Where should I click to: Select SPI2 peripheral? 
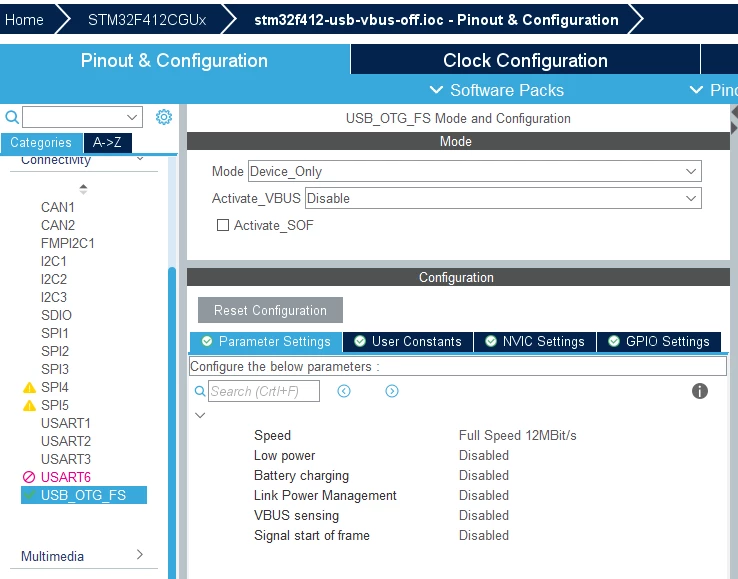coord(55,351)
